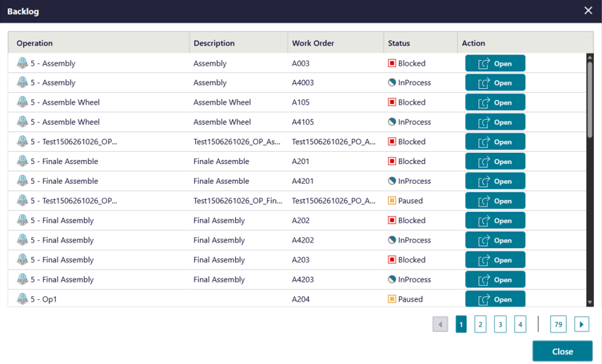Viewport: 602px width, 364px height.
Task: Click the scrollbar down arrow
Action: (x=590, y=303)
